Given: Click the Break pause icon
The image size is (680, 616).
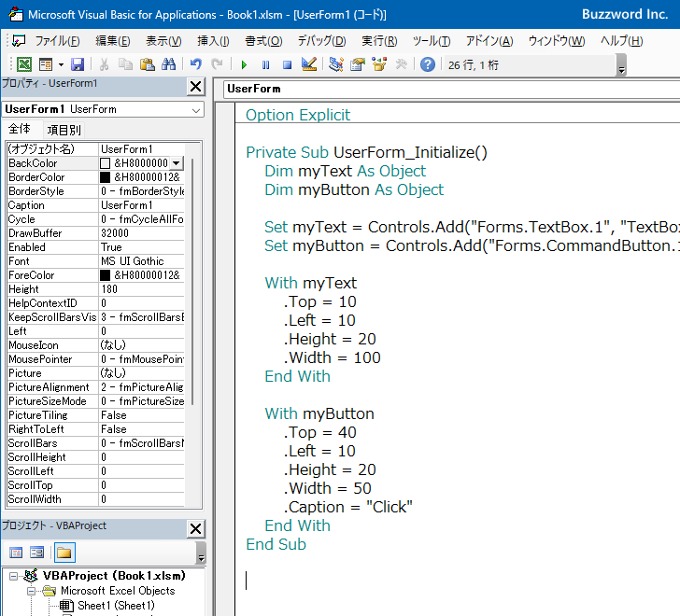Looking at the screenshot, I should click(265, 65).
